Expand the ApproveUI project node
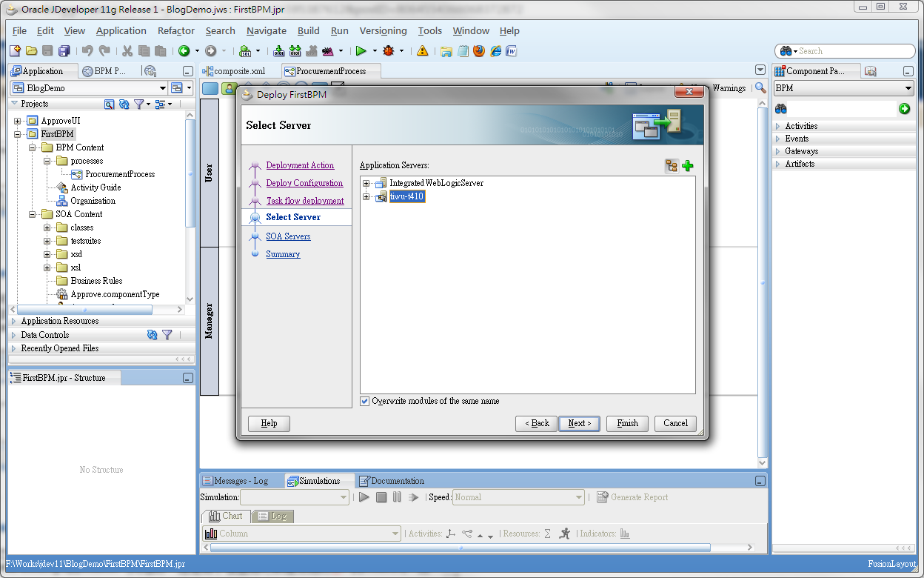This screenshot has height=578, width=924. point(18,121)
